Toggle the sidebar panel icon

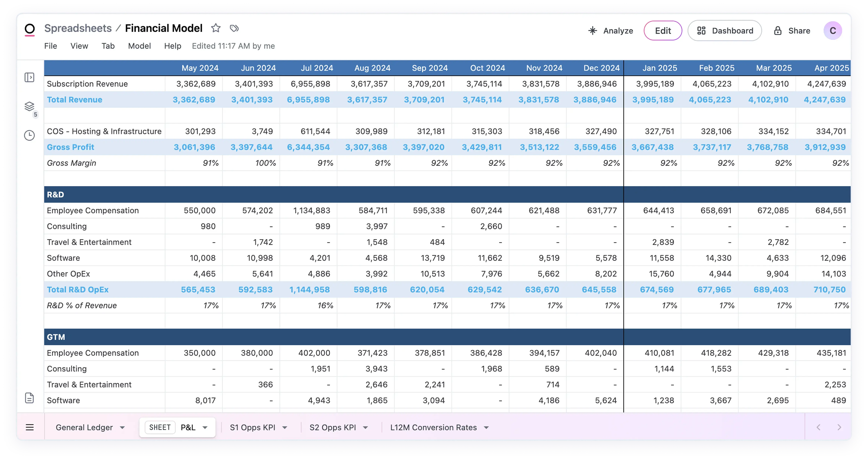pos(30,77)
